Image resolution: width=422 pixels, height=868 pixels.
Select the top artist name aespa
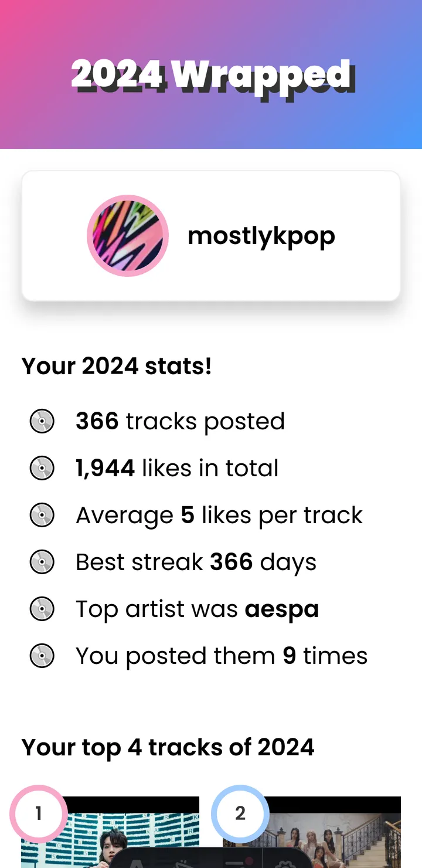pos(282,609)
